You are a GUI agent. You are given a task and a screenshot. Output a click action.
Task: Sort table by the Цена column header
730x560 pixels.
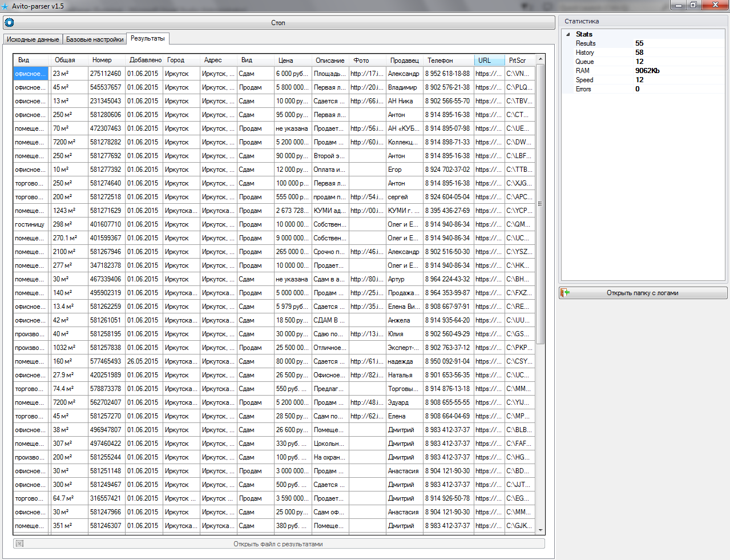[286, 60]
